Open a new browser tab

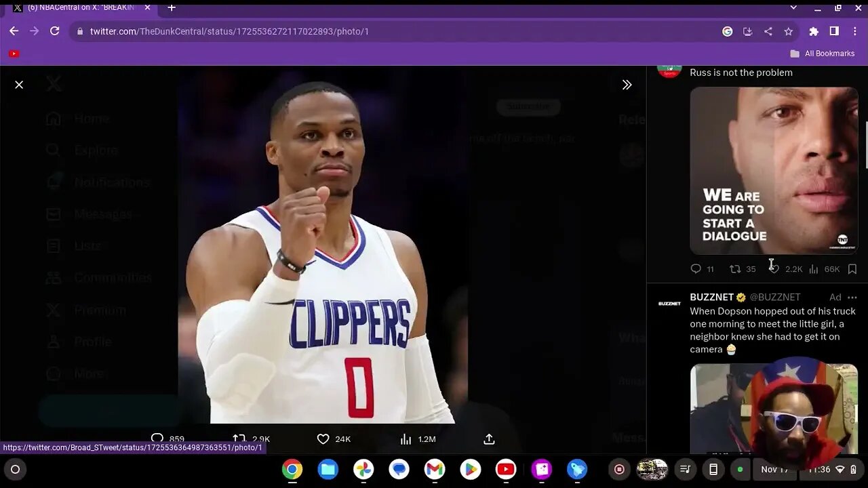172,7
